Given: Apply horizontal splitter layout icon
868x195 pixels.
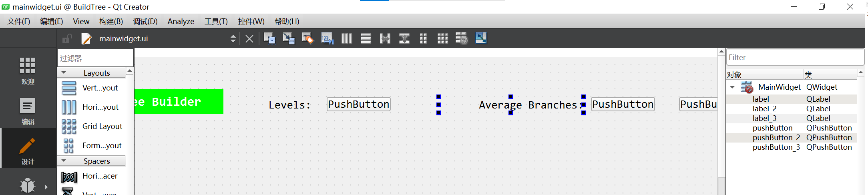Looking at the screenshot, I should click(385, 38).
